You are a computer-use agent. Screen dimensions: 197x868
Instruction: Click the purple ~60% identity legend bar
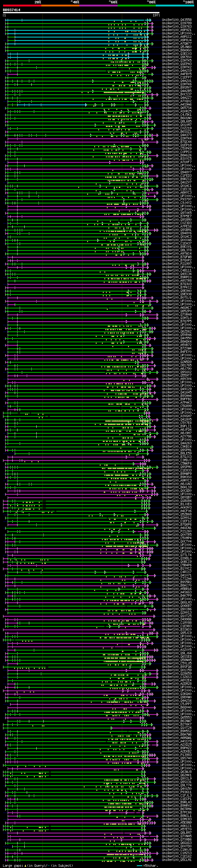(98, 6)
